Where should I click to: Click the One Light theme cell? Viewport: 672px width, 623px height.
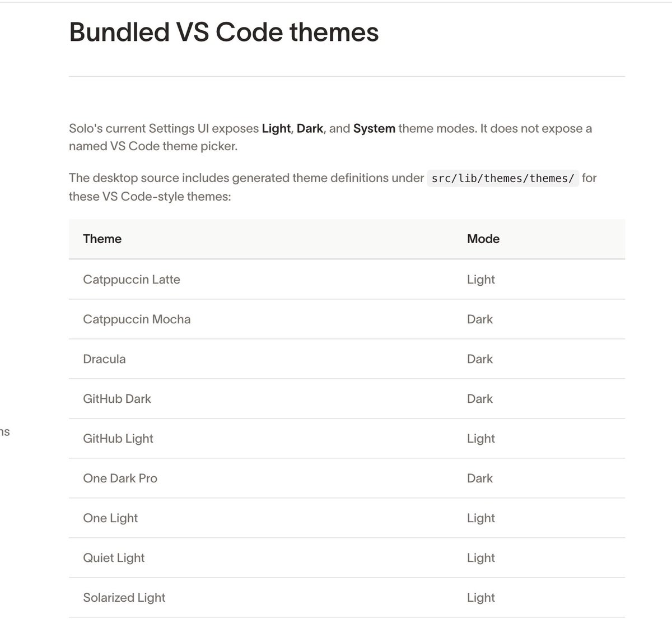[110, 518]
